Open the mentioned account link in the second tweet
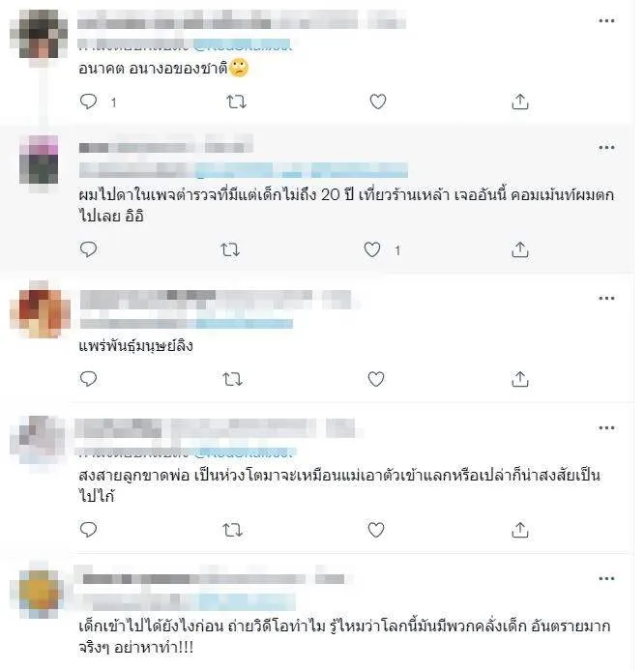Image resolution: width=644 pixels, height=670 pixels. (x=302, y=170)
